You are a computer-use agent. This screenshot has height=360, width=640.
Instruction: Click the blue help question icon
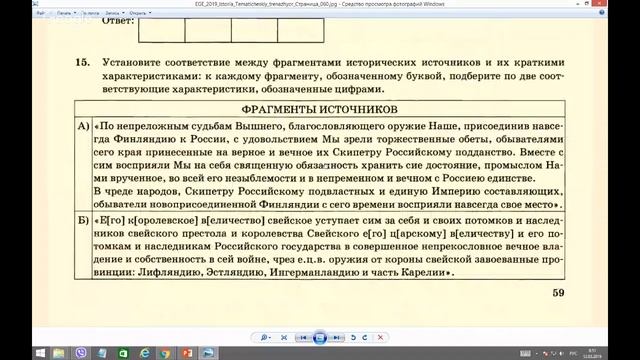coord(602,13)
